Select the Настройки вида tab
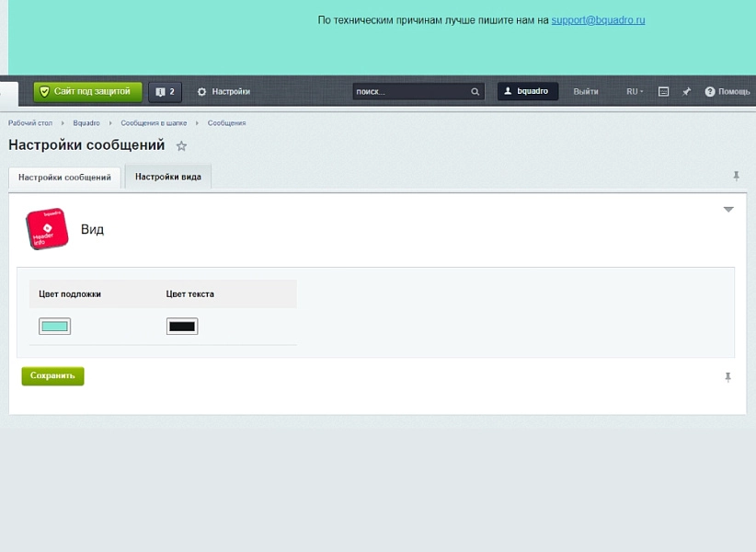The image size is (756, 552). 167,177
